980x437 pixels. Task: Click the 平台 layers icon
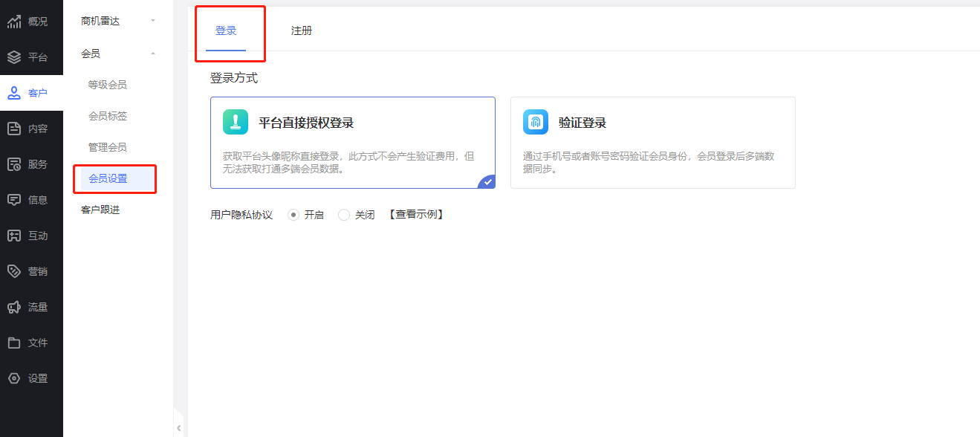[x=14, y=57]
